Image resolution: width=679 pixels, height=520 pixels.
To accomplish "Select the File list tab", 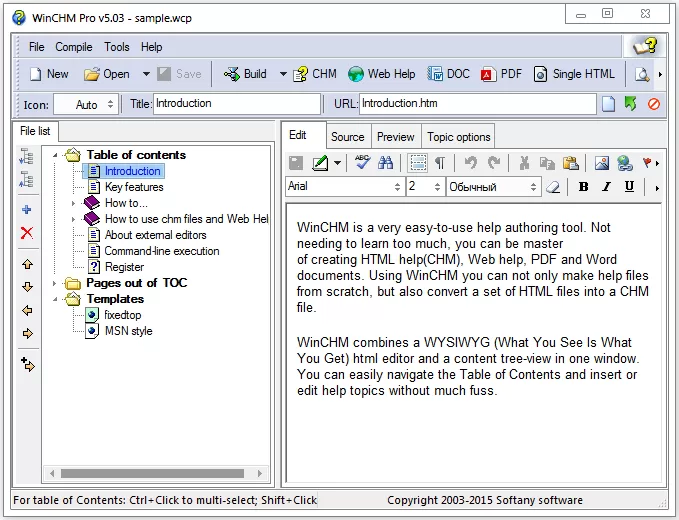I will pyautogui.click(x=35, y=131).
